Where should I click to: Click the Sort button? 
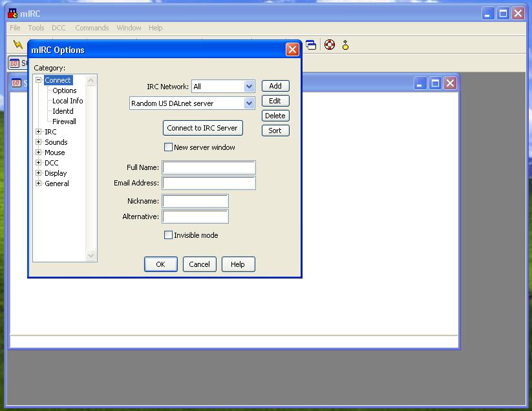(x=275, y=131)
